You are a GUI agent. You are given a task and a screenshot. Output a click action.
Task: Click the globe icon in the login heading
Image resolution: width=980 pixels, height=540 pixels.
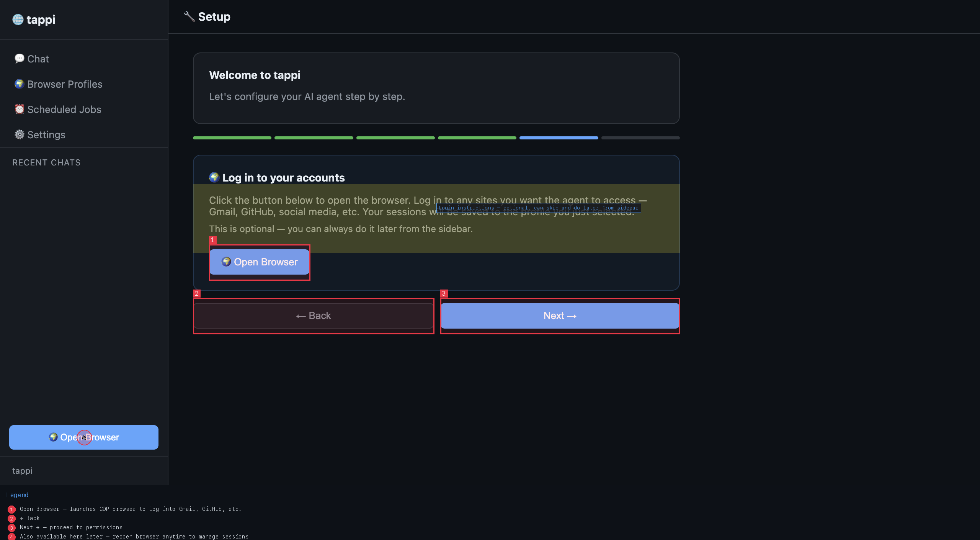coord(214,177)
